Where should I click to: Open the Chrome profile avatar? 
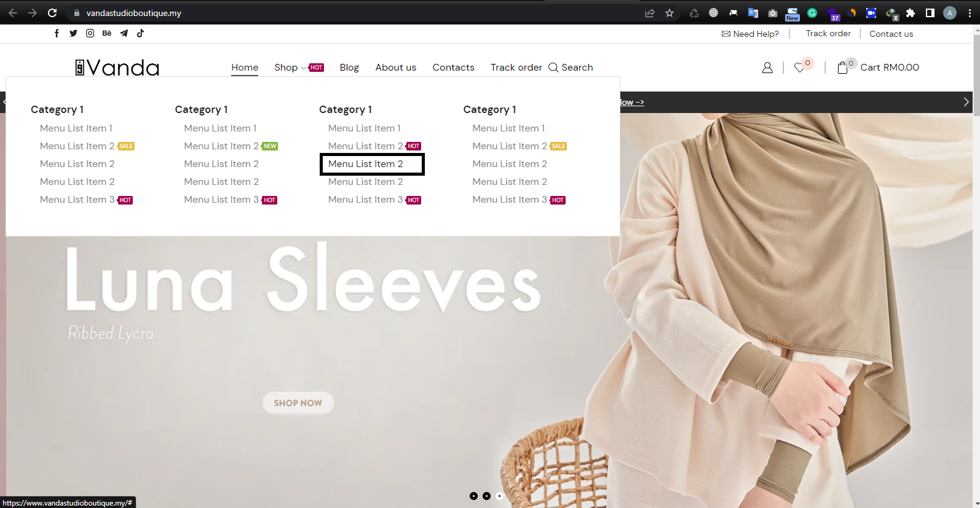coord(950,13)
